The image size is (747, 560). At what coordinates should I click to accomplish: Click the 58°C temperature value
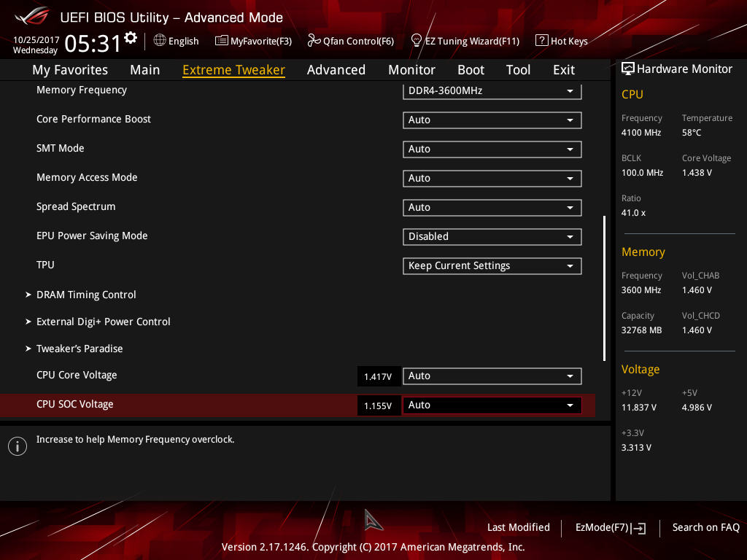tap(692, 133)
